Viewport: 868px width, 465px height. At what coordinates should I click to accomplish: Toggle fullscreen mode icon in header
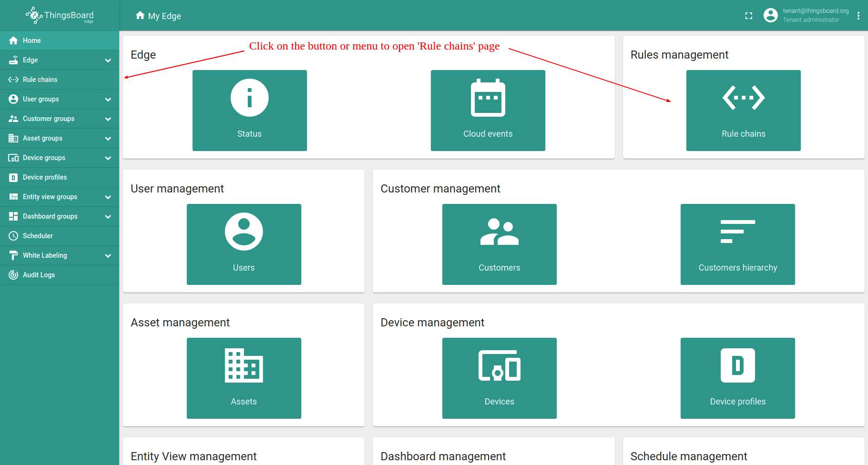(749, 16)
